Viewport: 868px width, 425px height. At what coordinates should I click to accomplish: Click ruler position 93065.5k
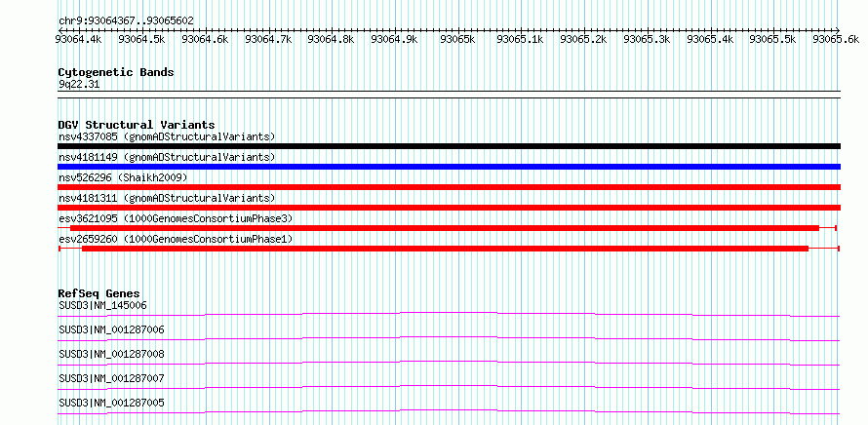772,39
